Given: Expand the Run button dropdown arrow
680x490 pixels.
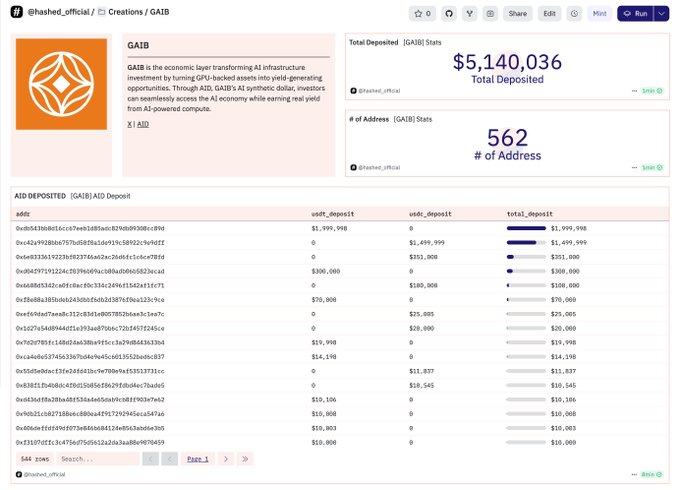Looking at the screenshot, I should [662, 14].
